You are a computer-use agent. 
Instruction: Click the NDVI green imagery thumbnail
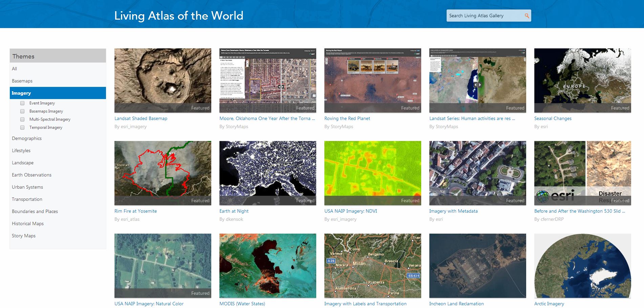click(x=373, y=173)
